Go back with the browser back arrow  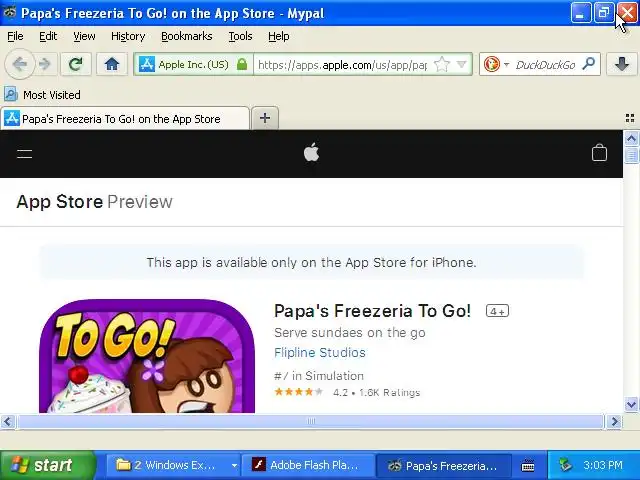click(19, 64)
